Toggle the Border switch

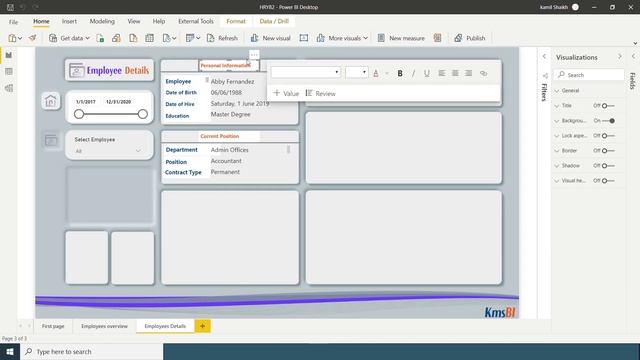tap(608, 151)
